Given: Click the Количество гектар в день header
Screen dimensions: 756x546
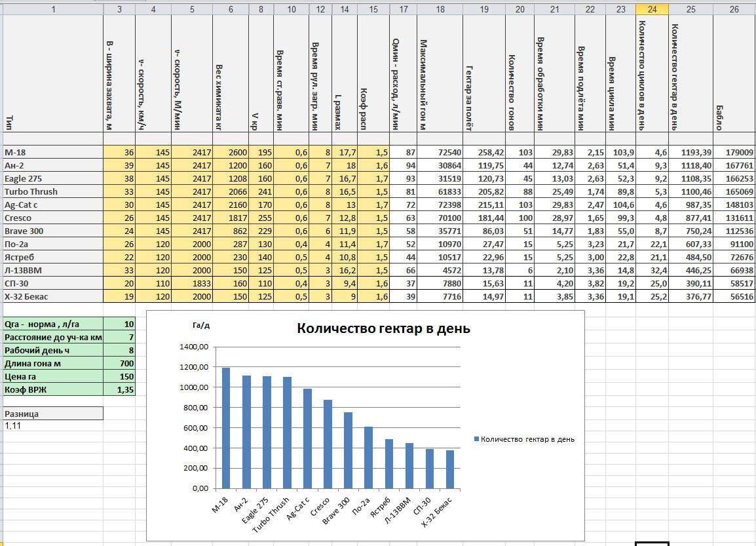Looking at the screenshot, I should tap(690, 73).
